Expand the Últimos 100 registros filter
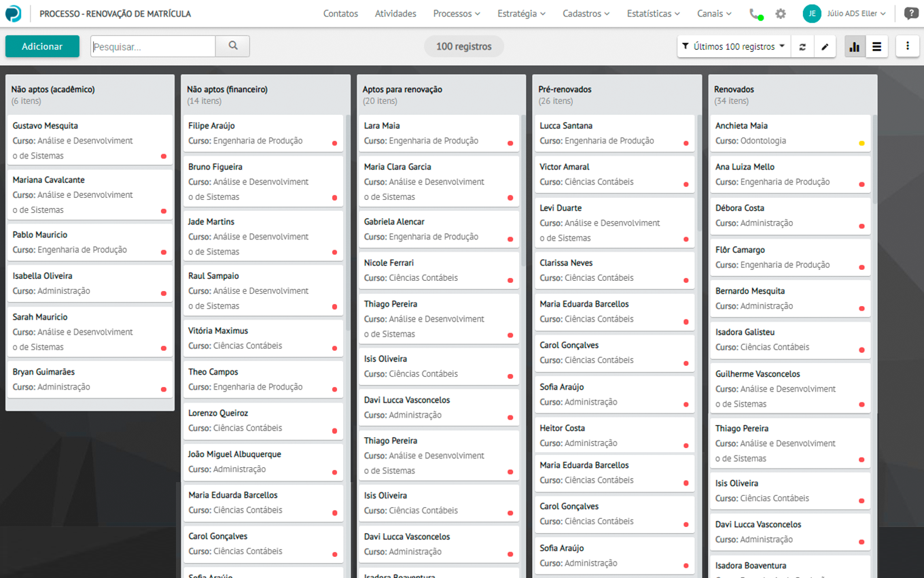 pos(734,47)
